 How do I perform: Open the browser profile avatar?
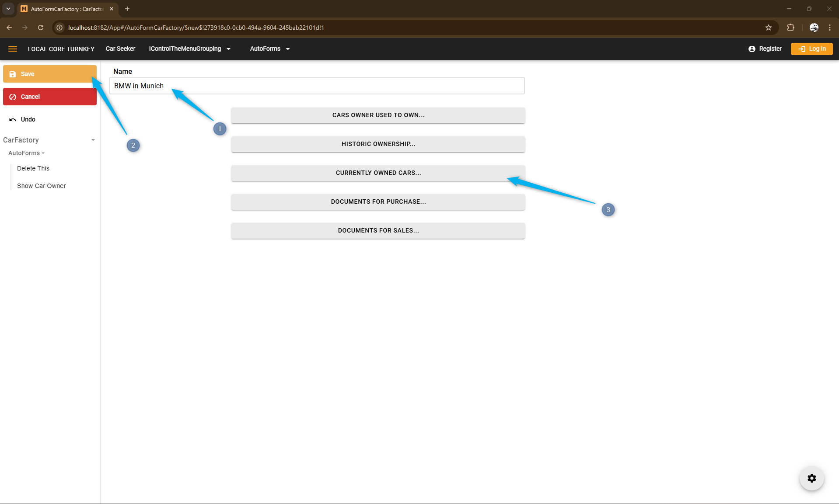[x=814, y=28]
